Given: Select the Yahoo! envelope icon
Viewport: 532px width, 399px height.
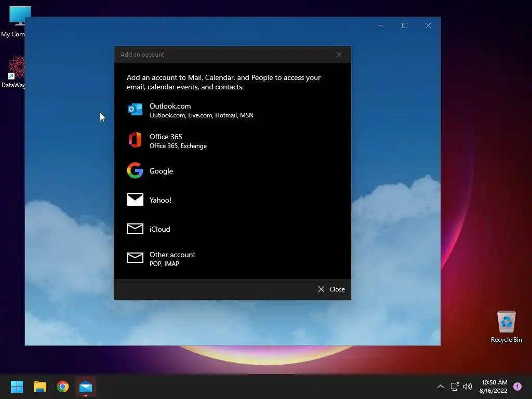Looking at the screenshot, I should tap(135, 199).
